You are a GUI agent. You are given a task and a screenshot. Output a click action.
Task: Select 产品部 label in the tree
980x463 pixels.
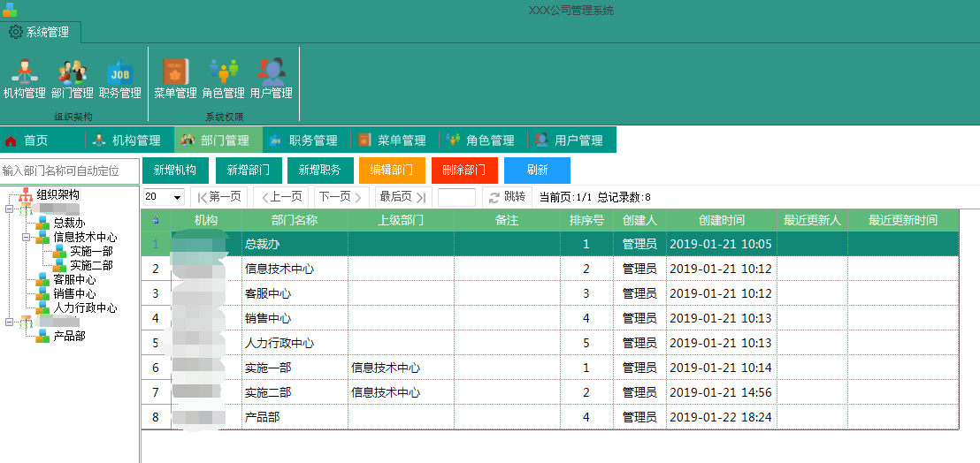coord(69,336)
